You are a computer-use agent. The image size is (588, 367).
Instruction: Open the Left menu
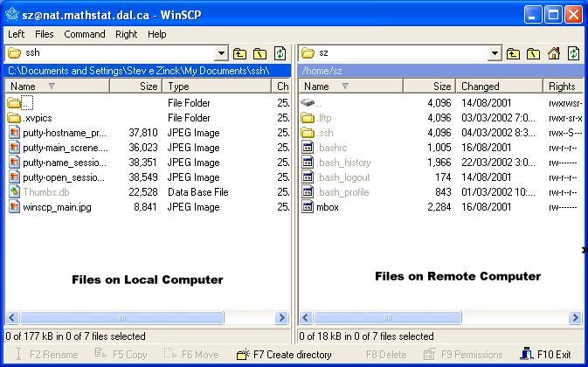click(16, 34)
